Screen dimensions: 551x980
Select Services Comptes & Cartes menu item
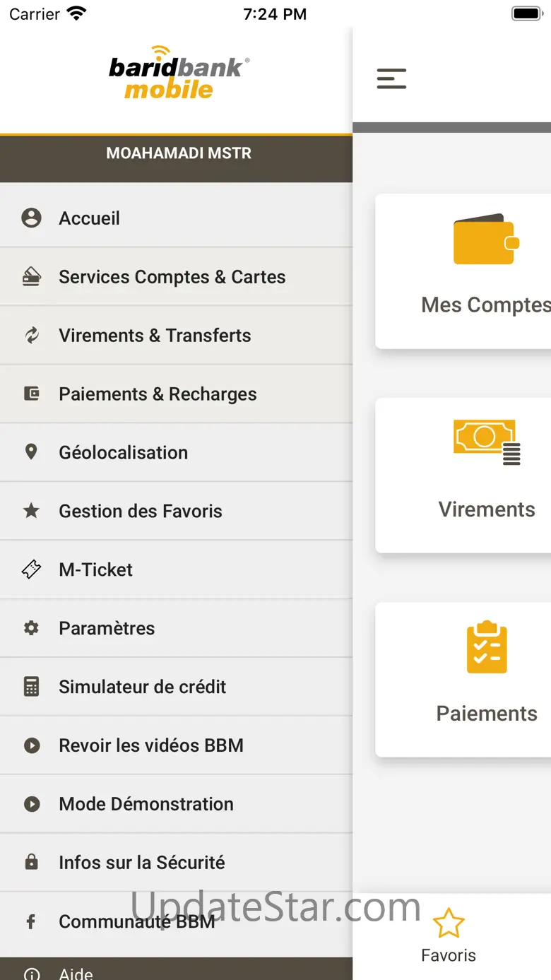coord(172,277)
